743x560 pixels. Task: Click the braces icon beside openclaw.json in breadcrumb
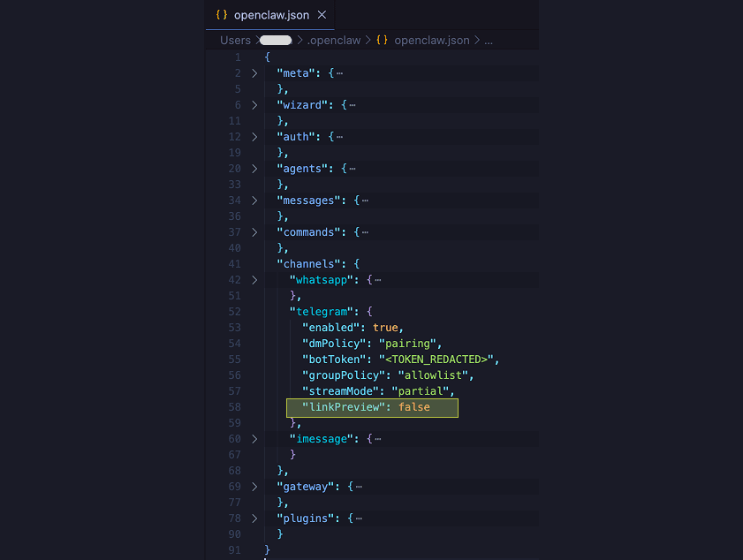click(381, 40)
